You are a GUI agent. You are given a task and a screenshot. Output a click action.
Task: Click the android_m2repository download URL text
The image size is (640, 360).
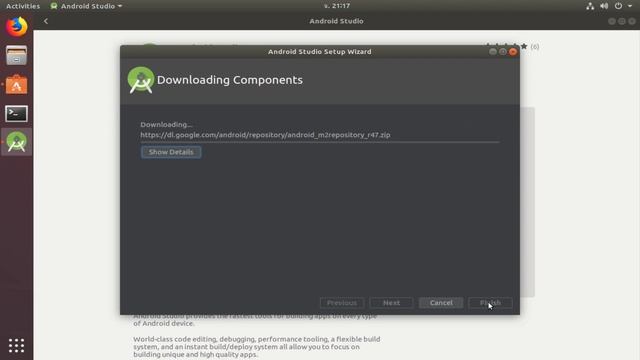265,135
